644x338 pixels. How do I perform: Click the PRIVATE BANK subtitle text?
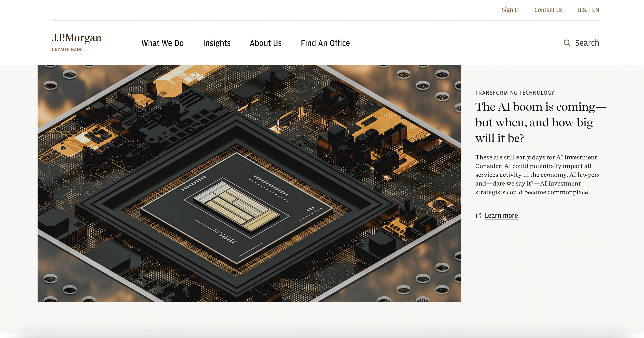coord(67,50)
